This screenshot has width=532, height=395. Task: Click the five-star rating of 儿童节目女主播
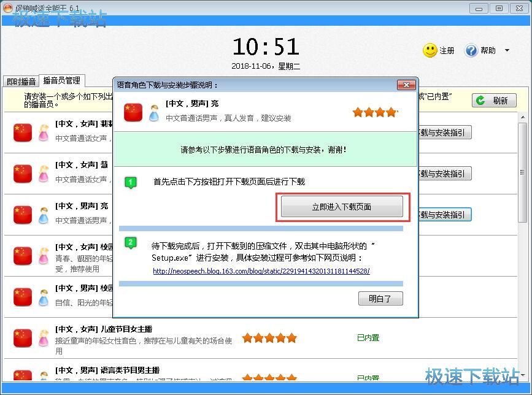[x=269, y=338]
